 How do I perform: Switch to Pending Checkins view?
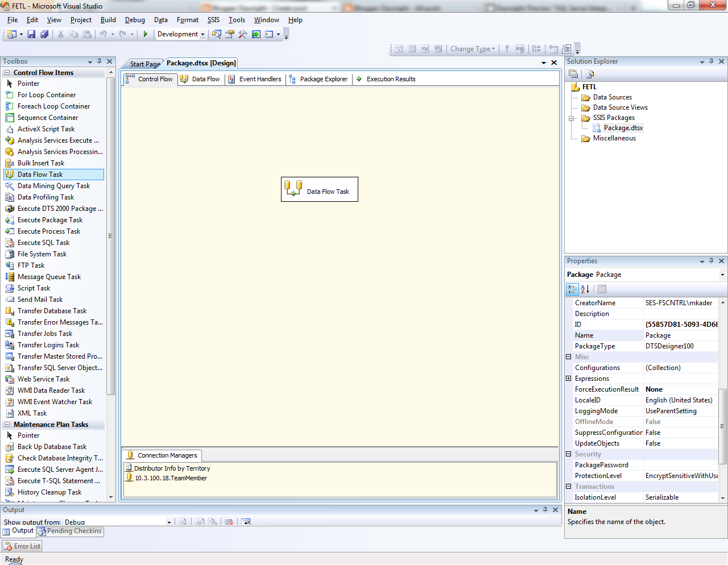point(69,531)
